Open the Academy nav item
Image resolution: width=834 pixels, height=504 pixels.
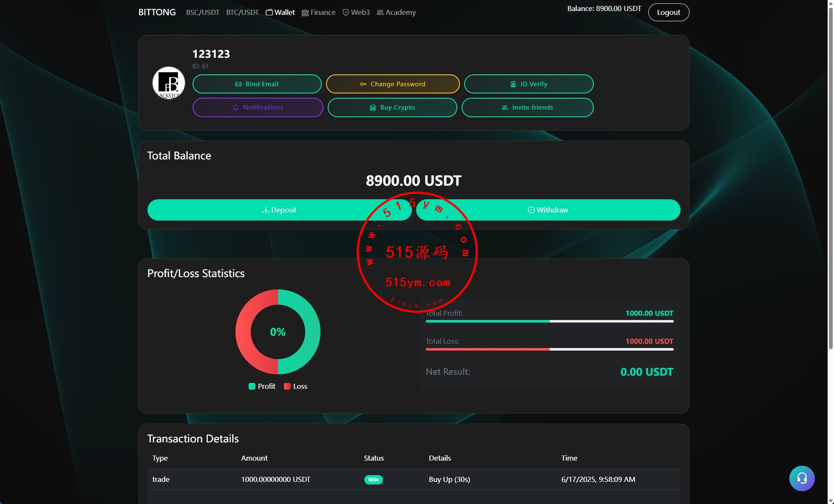point(396,12)
